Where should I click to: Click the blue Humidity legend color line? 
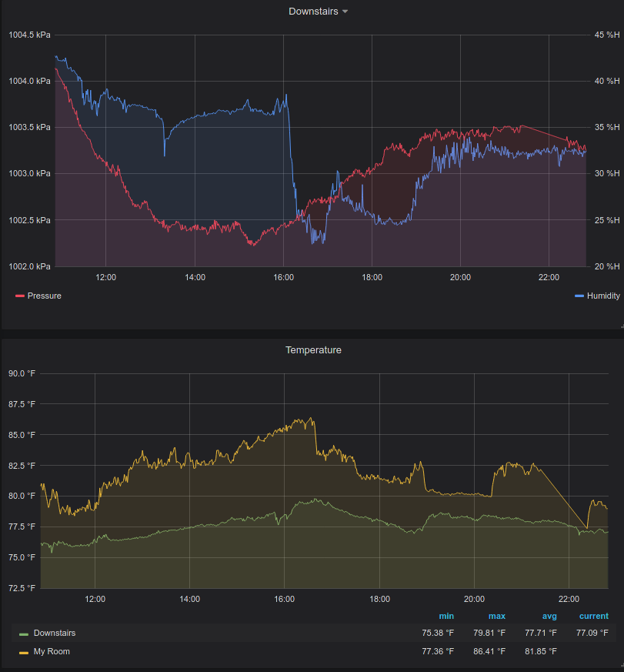[579, 296]
